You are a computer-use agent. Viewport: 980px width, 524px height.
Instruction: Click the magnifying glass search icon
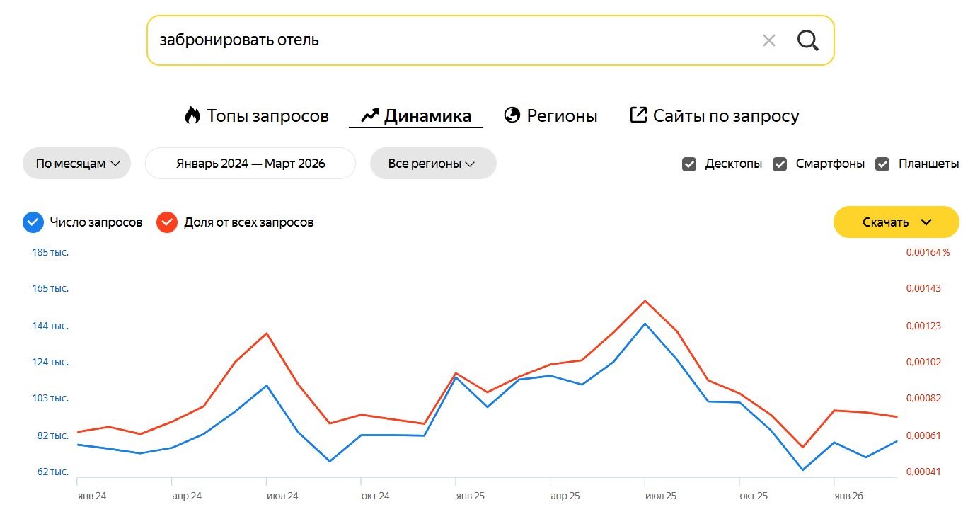(x=807, y=40)
